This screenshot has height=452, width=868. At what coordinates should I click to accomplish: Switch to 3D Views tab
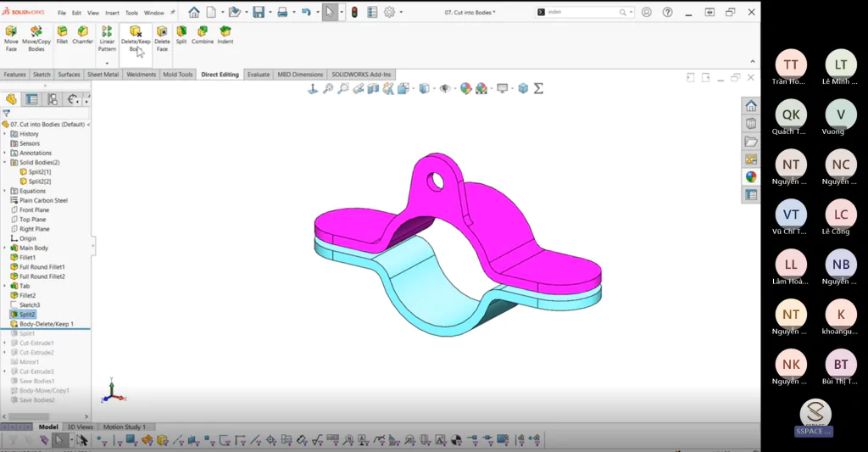[x=81, y=427]
